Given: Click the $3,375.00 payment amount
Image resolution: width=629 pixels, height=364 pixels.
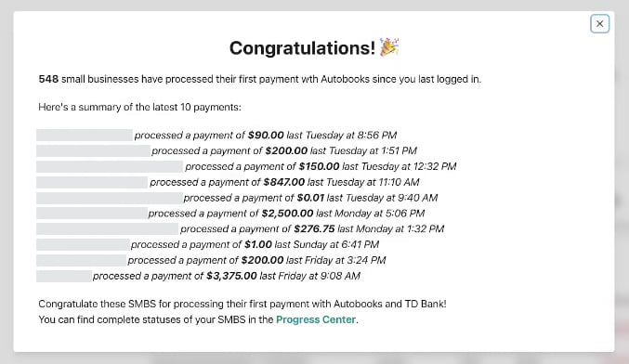Looking at the screenshot, I should pyautogui.click(x=231, y=276).
